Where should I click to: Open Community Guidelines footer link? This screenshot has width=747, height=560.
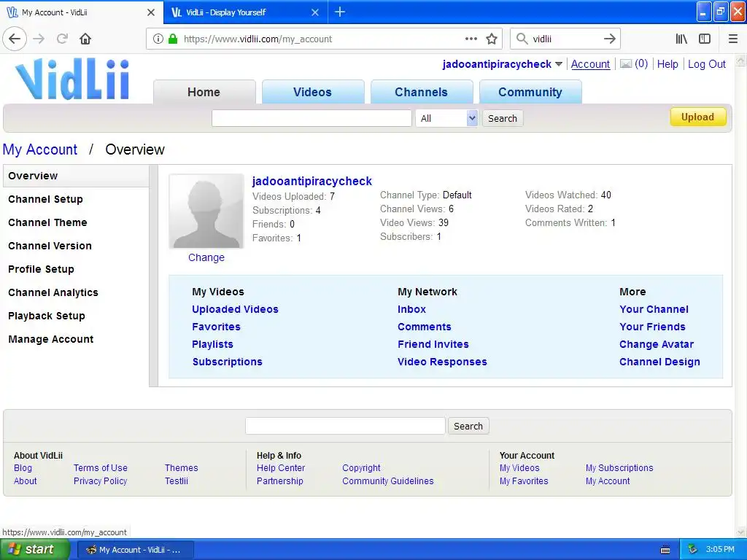click(388, 481)
